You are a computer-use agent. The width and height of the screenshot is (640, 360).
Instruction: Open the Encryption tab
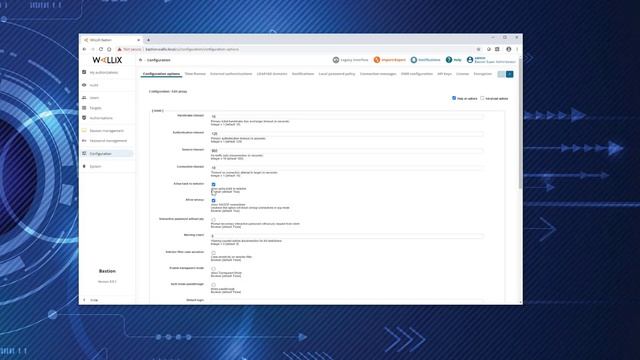(x=482, y=74)
